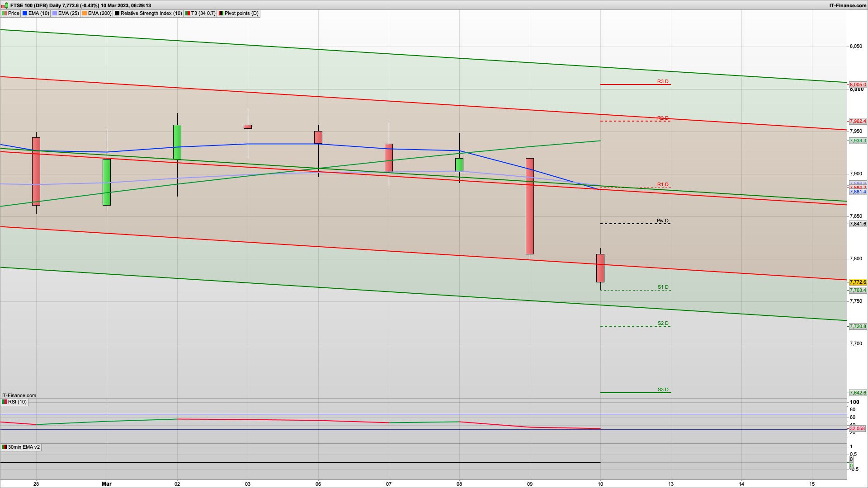Open the EMA (25) indicator label
868x488 pixels.
(x=68, y=14)
